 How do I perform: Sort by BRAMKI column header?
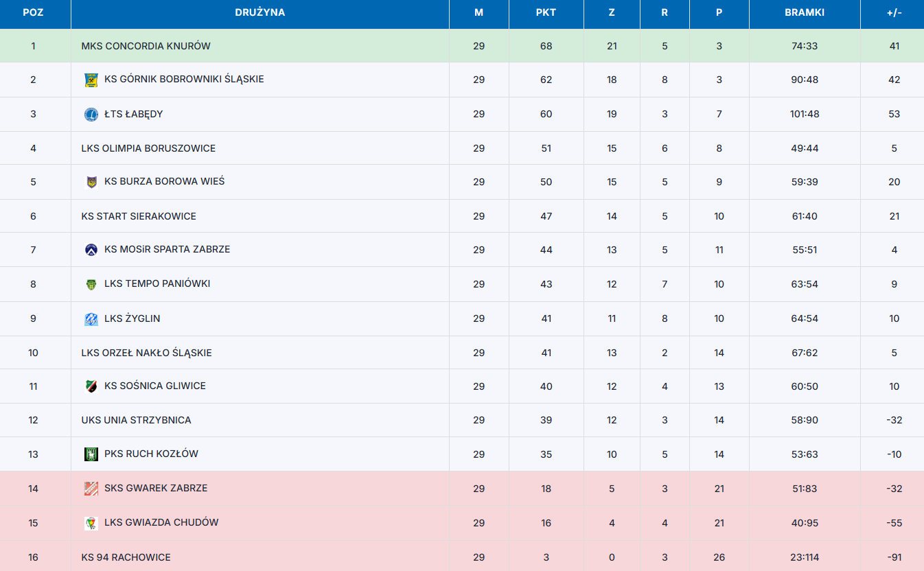click(x=805, y=12)
